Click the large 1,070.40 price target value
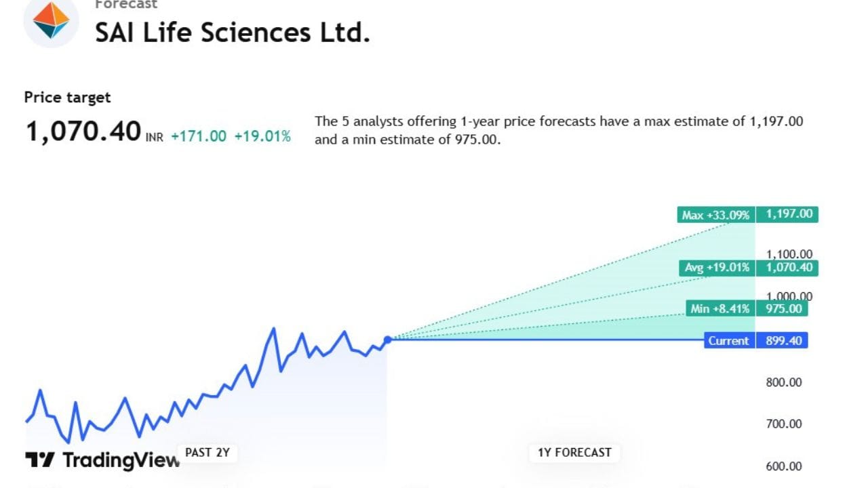This screenshot has width=868, height=488. click(x=83, y=131)
